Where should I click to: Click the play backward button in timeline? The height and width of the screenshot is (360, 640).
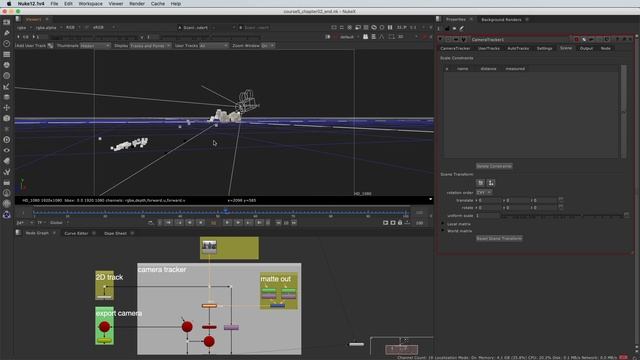click(200, 222)
